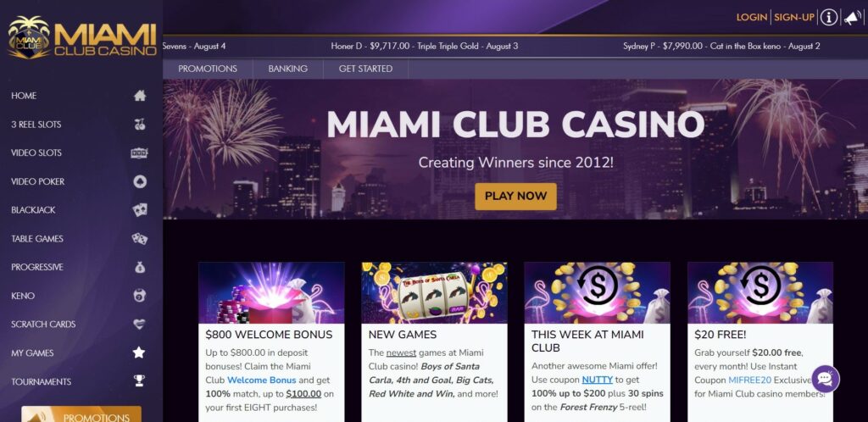
Task: Click the info circle icon in header
Action: (x=829, y=17)
